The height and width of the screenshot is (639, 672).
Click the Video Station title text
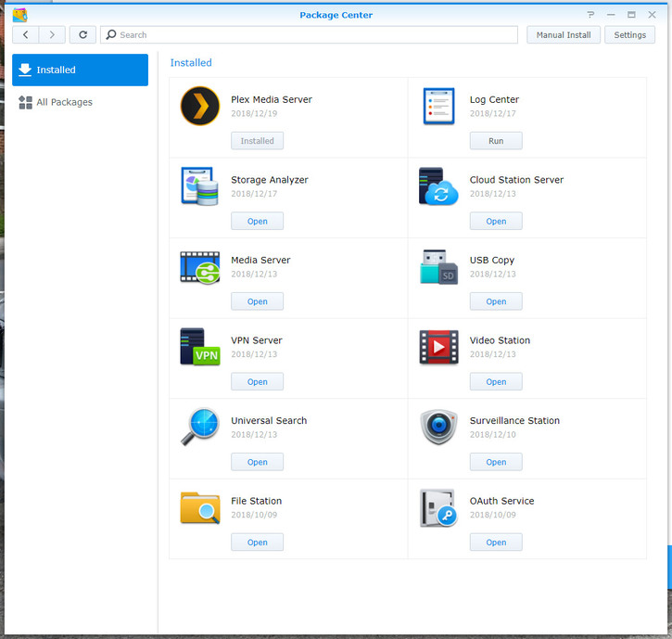click(x=500, y=340)
